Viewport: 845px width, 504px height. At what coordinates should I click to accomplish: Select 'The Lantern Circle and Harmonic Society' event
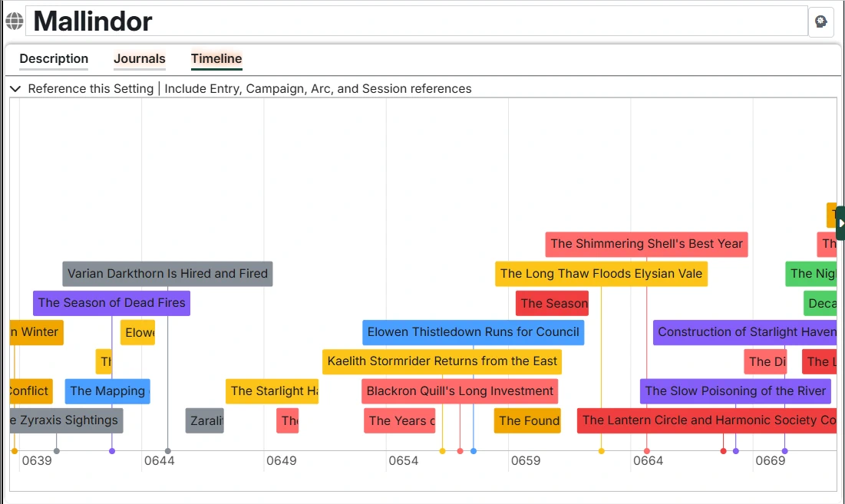pyautogui.click(x=706, y=420)
